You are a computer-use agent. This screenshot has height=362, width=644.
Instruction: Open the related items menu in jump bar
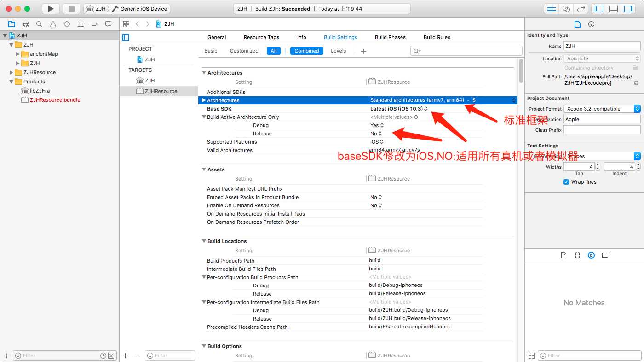(x=126, y=24)
